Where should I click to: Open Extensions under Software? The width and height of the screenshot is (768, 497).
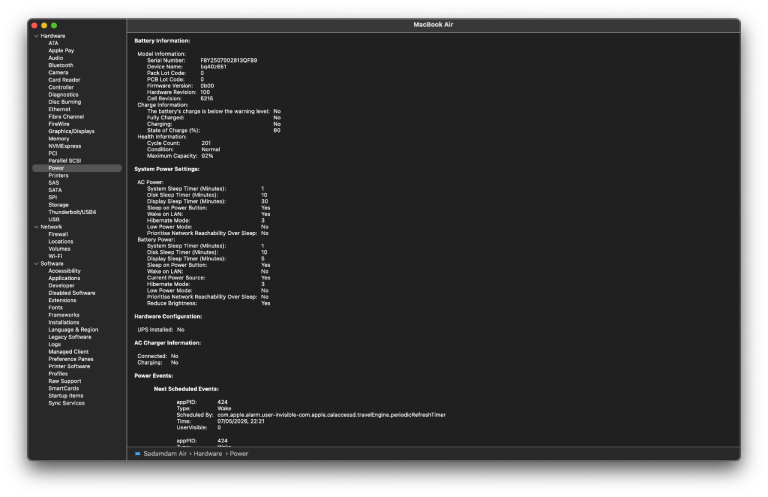(62, 300)
